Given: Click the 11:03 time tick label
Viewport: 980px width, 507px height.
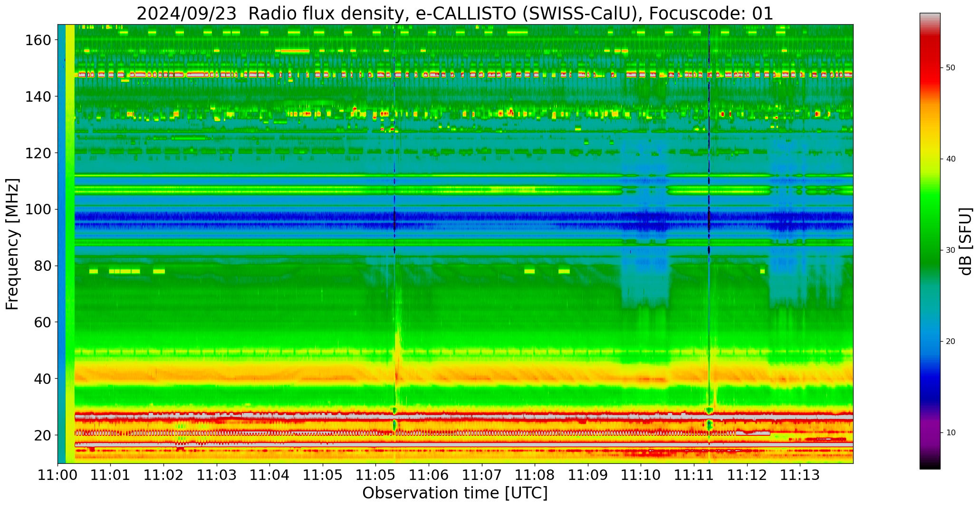Looking at the screenshot, I should point(217,475).
